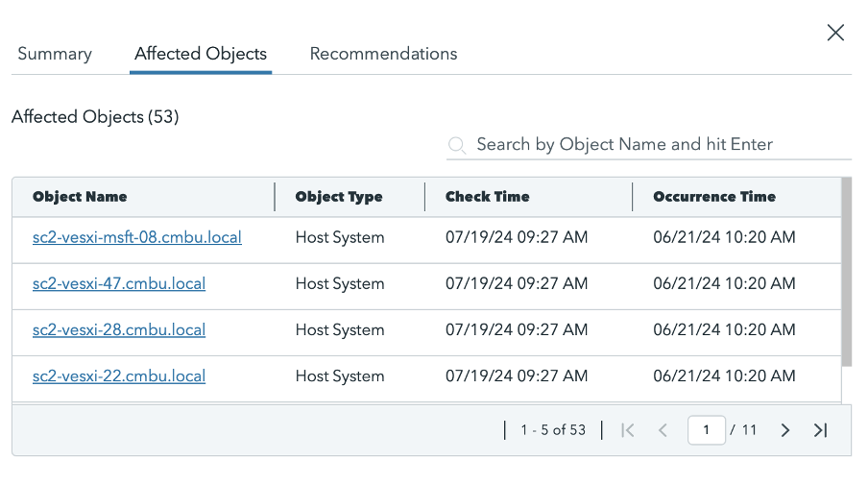The width and height of the screenshot is (868, 484).
Task: Sort by the Object Type column header
Action: [x=339, y=197]
